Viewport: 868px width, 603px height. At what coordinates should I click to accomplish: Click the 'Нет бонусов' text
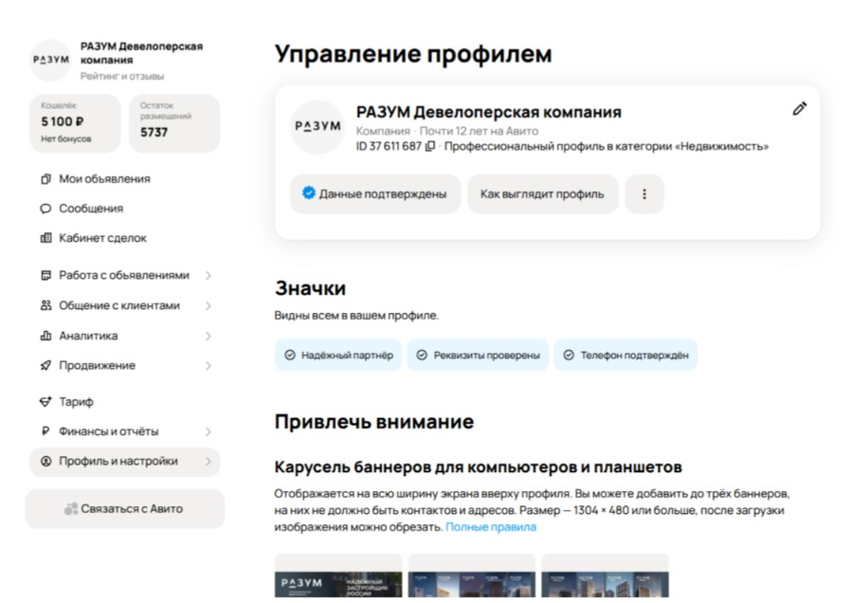tap(66, 139)
